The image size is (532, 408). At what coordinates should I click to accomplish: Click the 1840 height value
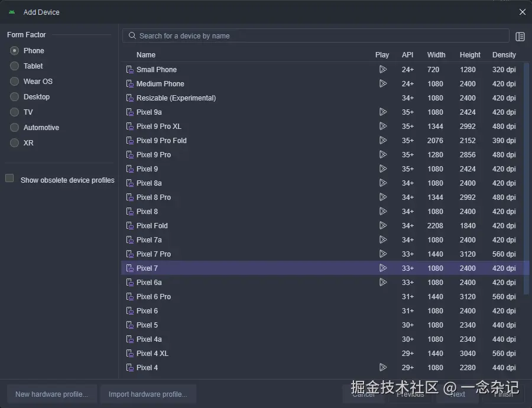click(x=468, y=226)
